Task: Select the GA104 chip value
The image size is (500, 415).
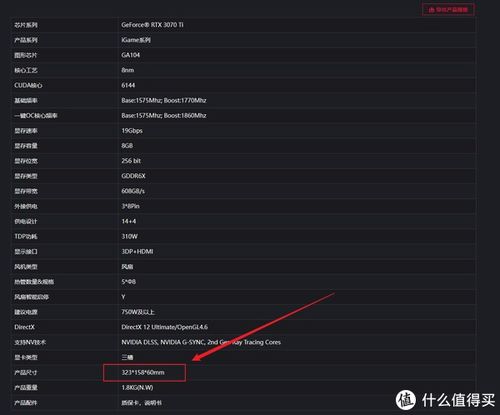Action: pyautogui.click(x=131, y=55)
